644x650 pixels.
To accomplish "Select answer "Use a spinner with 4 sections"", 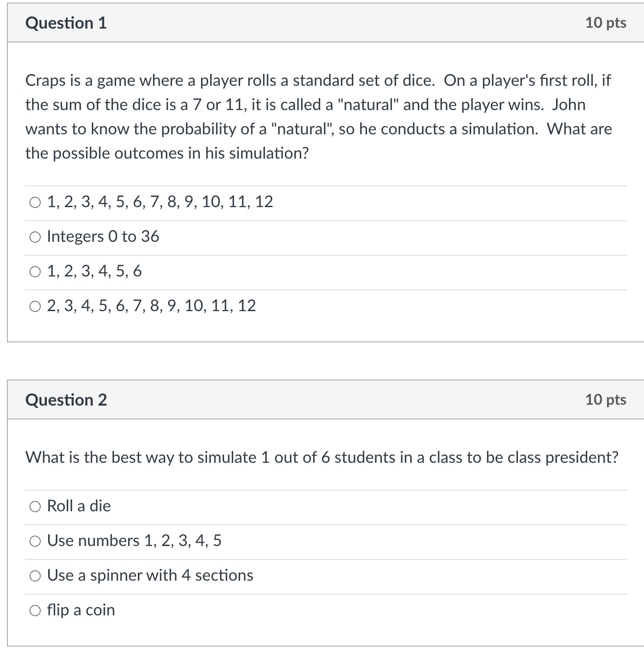I will click(36, 575).
